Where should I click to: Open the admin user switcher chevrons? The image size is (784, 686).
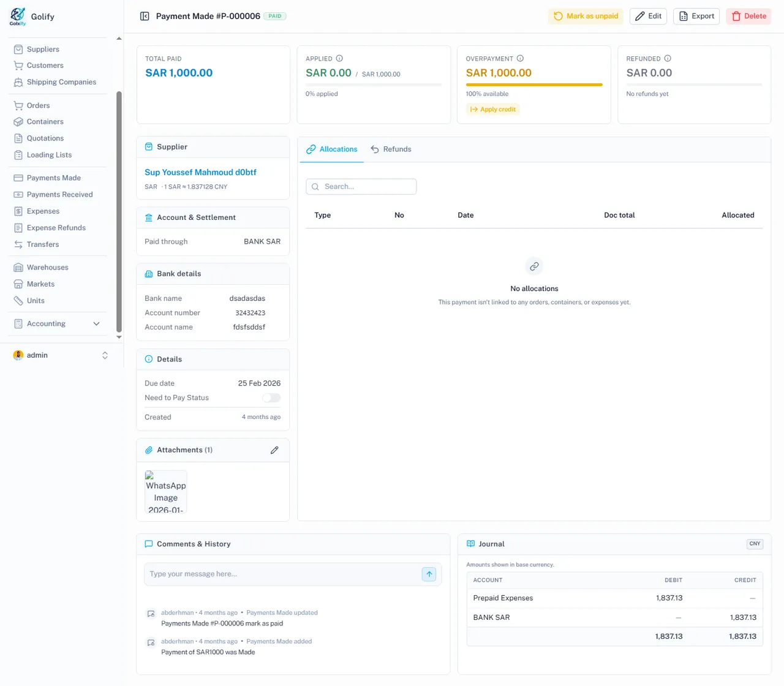click(105, 355)
